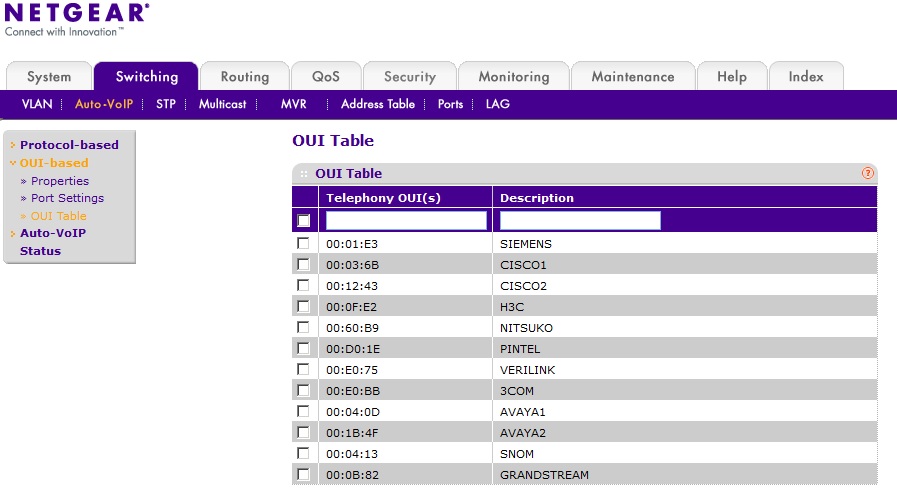Image resolution: width=897 pixels, height=496 pixels.
Task: Click the SIEMENS description text
Action: click(x=526, y=244)
